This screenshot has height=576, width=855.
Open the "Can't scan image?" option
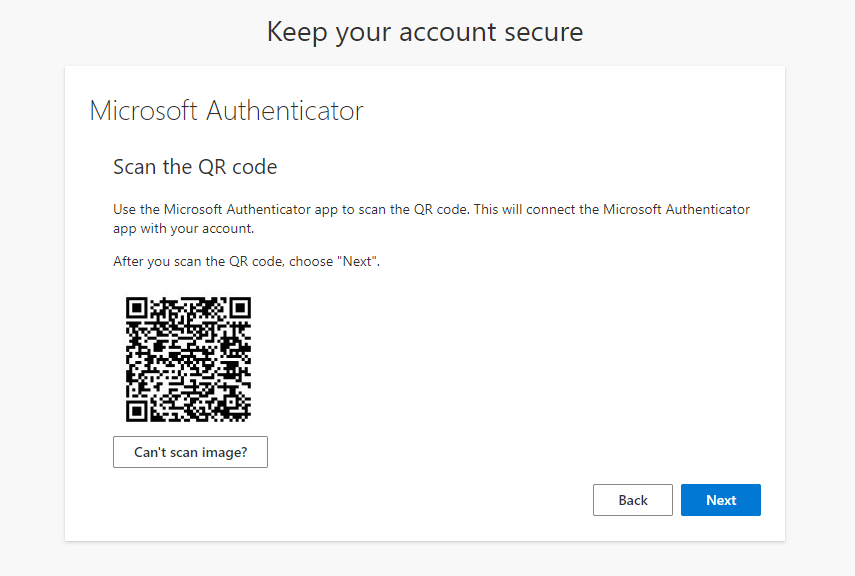[x=190, y=452]
